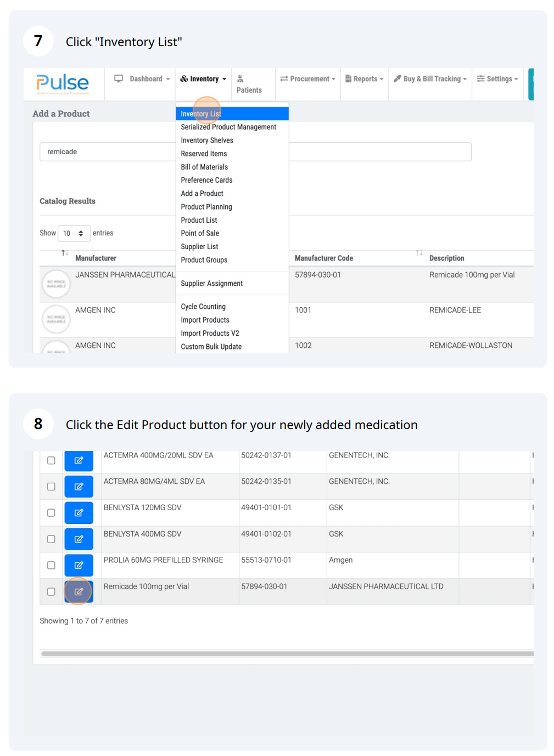Viewport: 554px width, 756px height.
Task: Click the Amgen manufacturer cell
Action: [340, 560]
